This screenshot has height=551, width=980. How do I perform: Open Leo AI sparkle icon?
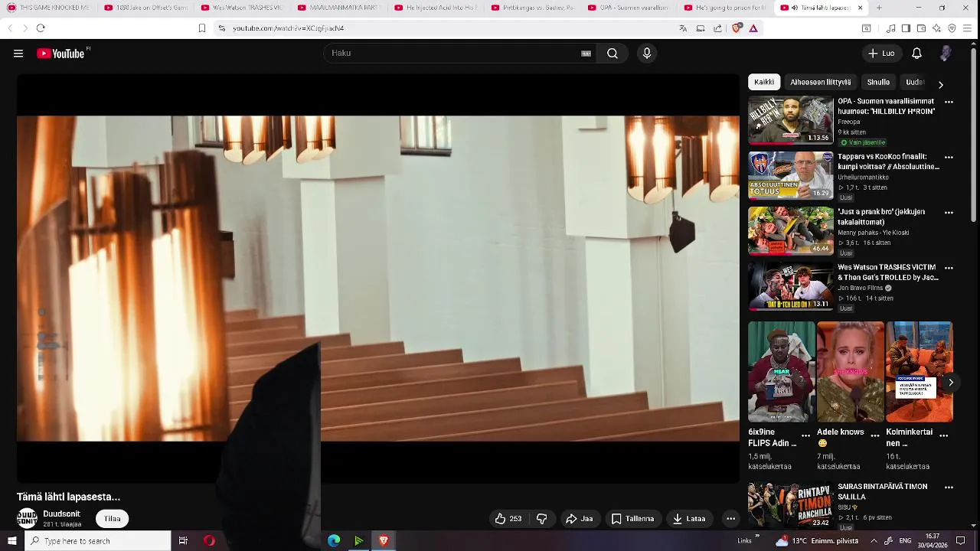(937, 28)
